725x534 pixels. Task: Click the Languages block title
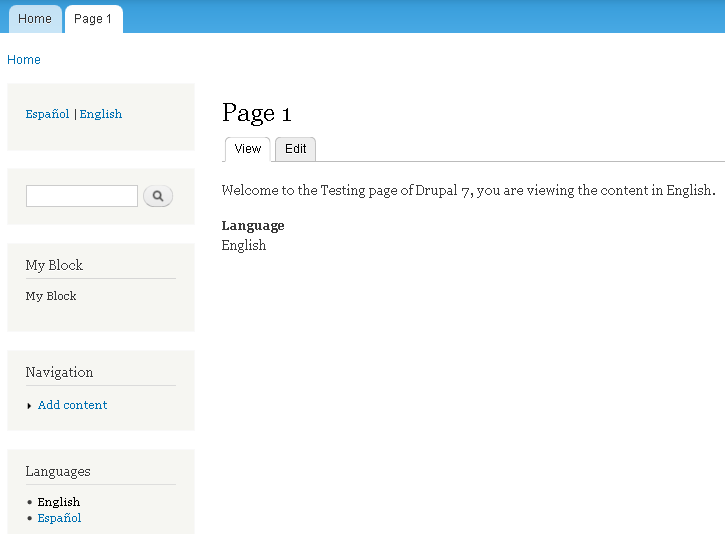point(58,472)
